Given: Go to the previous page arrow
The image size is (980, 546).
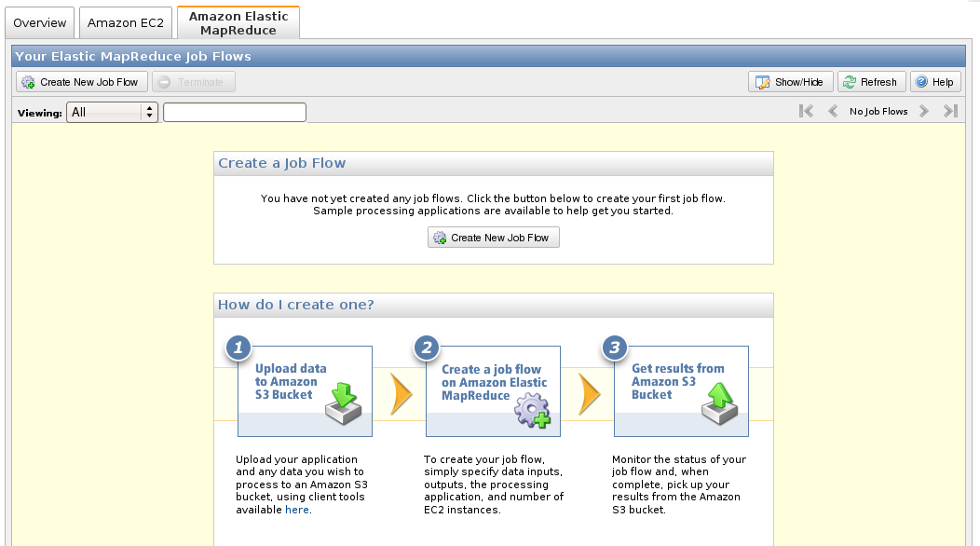Looking at the screenshot, I should 833,111.
